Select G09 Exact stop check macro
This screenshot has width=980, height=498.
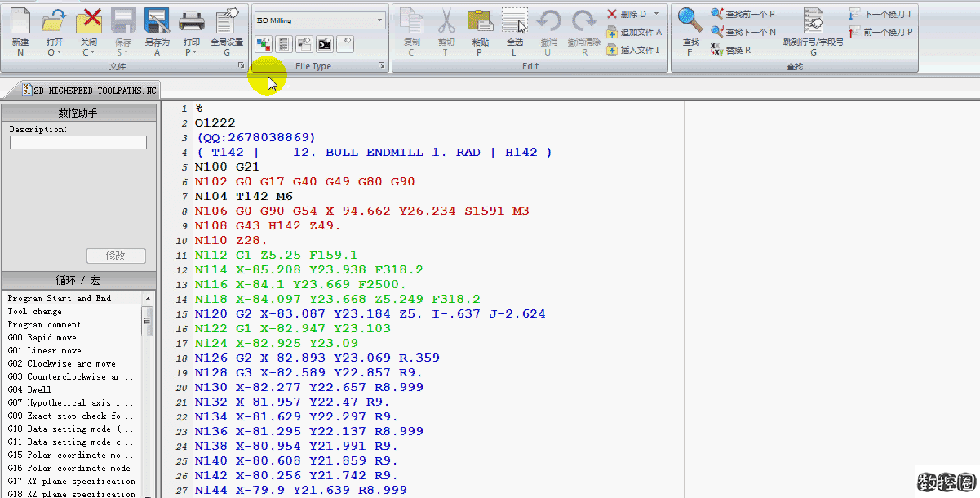coord(70,416)
